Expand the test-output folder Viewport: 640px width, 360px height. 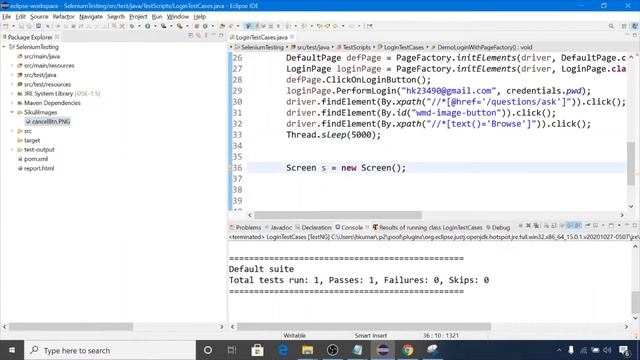(12, 150)
